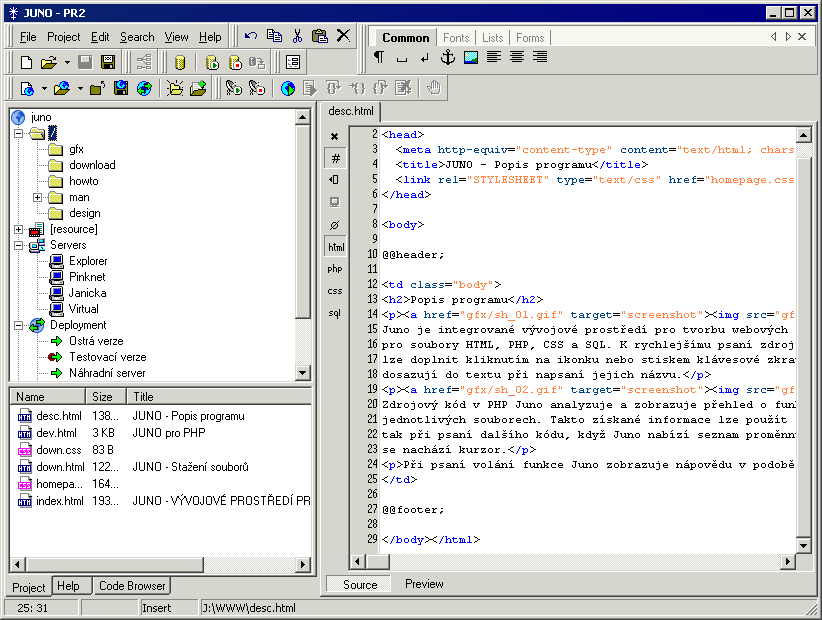Viewport: 822px width, 620px height.
Task: Toggle the # line numbers button
Action: point(336,158)
